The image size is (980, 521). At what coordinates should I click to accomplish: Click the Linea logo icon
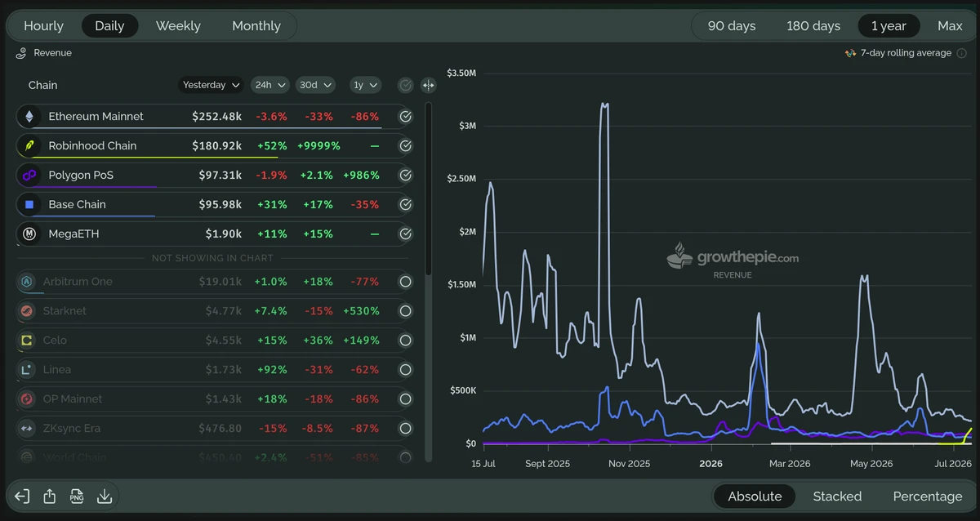pos(27,370)
